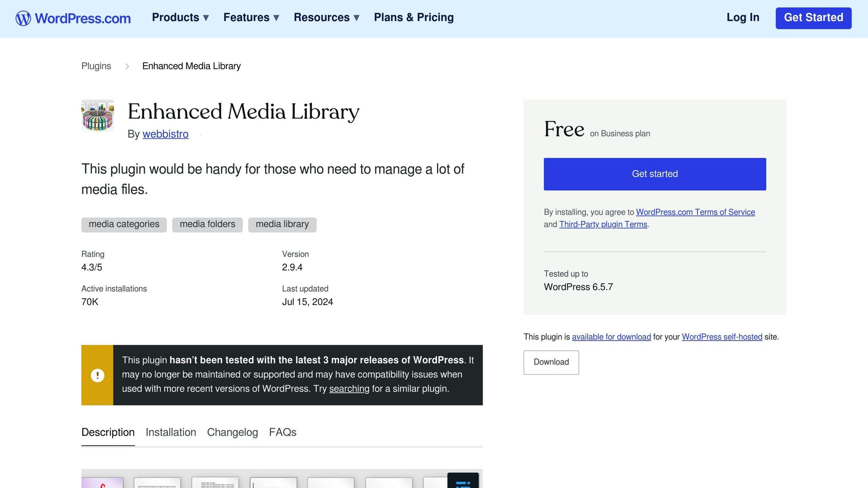View the FAQs tab

[x=283, y=432]
